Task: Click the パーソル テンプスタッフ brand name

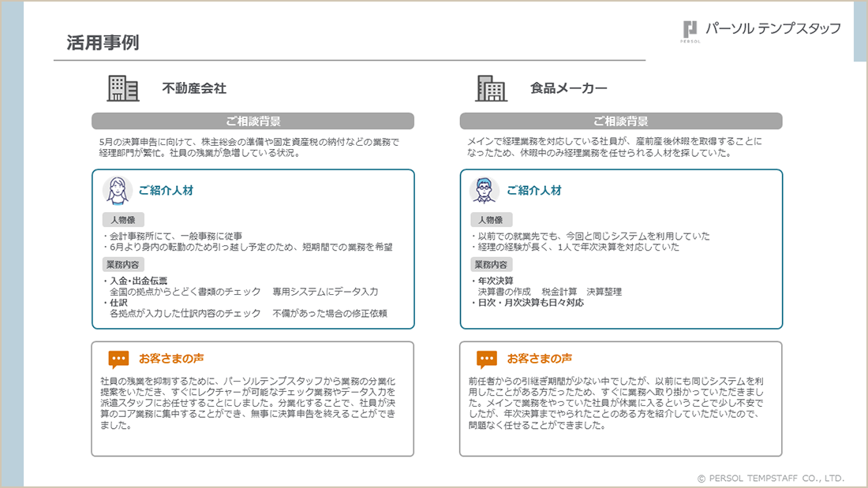Action: pyautogui.click(x=773, y=28)
